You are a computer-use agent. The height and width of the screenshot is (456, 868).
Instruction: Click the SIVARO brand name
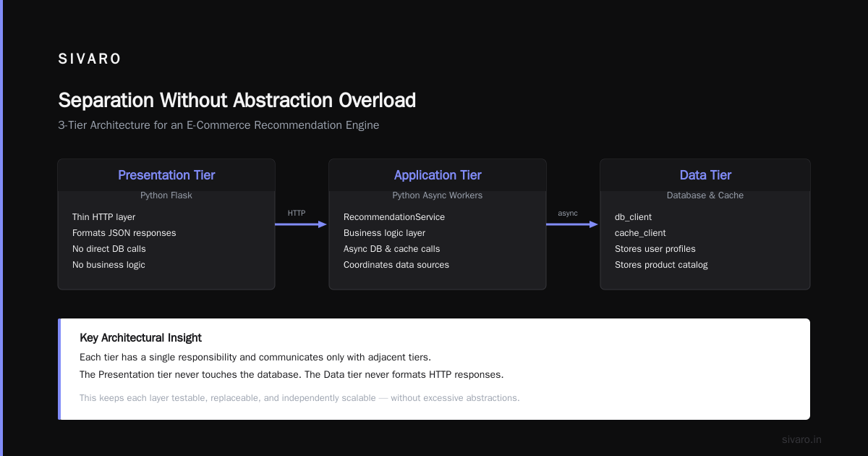(90, 59)
